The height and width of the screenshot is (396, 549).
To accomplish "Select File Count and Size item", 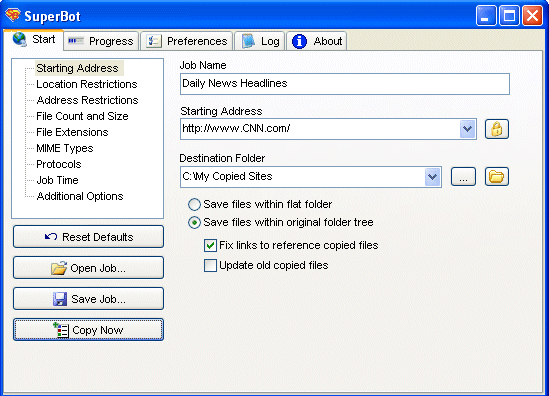I will click(82, 116).
